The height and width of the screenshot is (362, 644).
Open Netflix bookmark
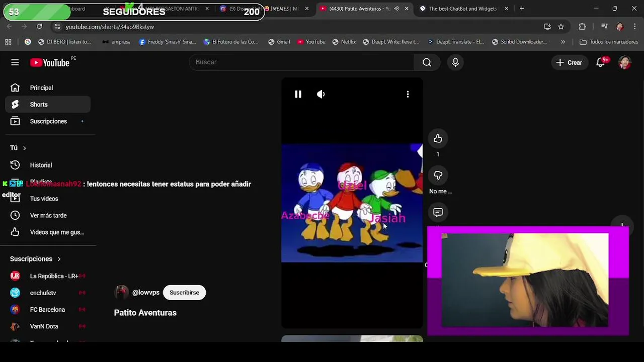tap(344, 42)
